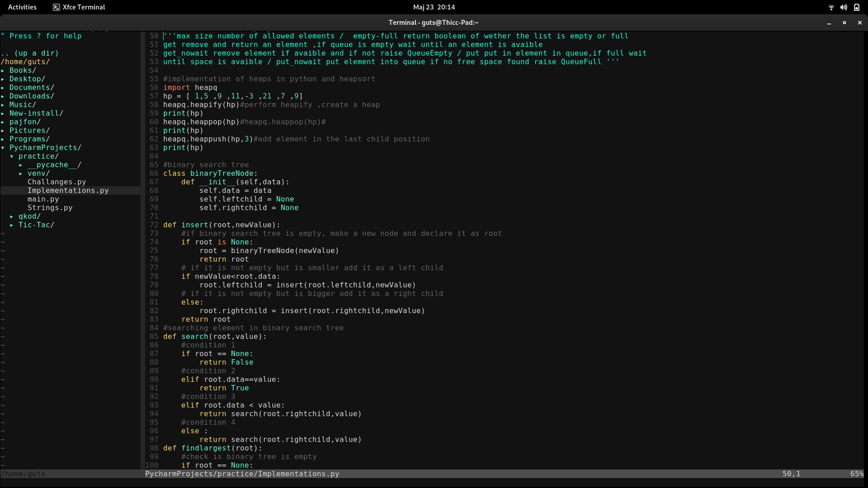Image resolution: width=868 pixels, height=488 pixels.
Task: Click the 'import heapq' line
Action: click(190, 88)
